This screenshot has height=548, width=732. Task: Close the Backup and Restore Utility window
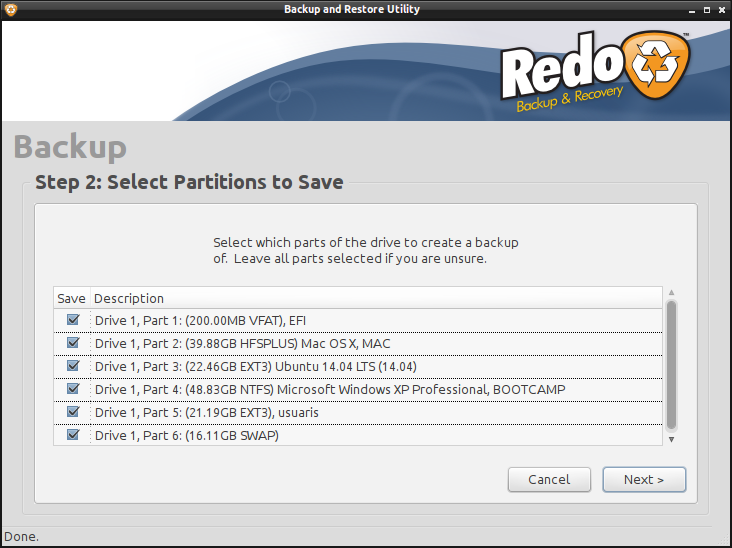coord(720,10)
